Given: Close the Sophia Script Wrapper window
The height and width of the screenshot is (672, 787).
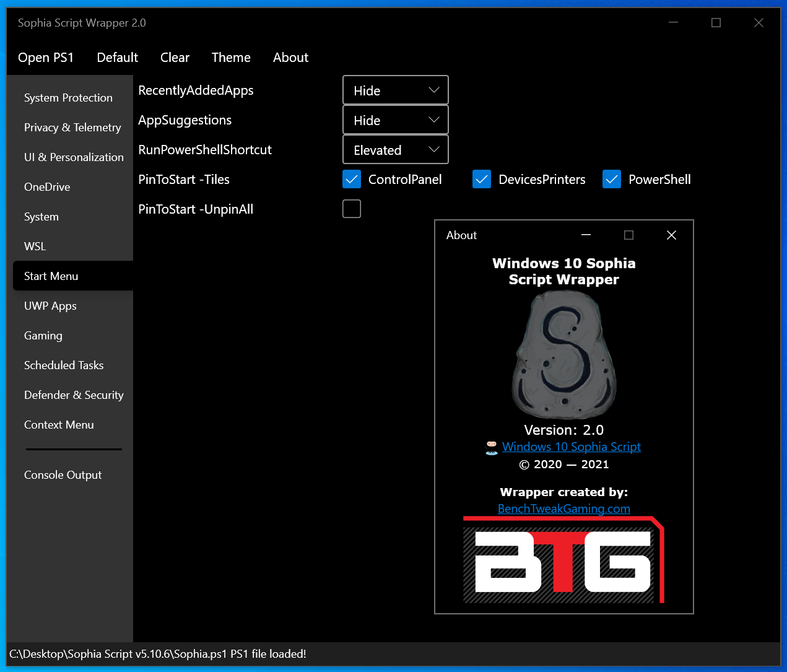Looking at the screenshot, I should [x=759, y=23].
